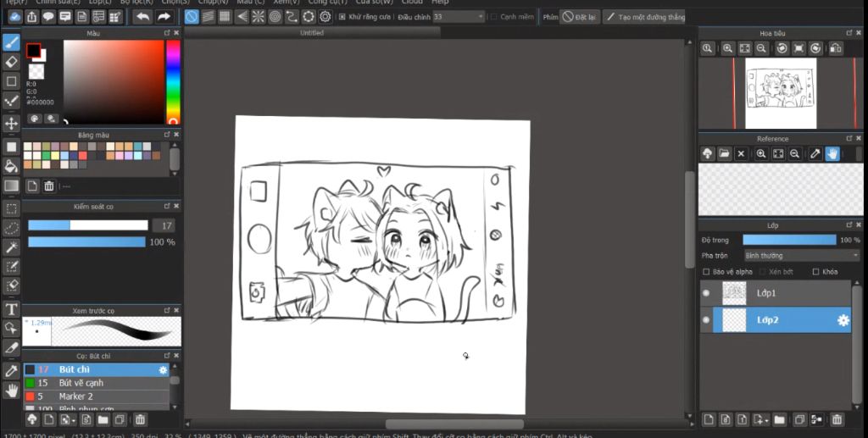Switch to the Untitled document tab
The image size is (868, 438).
(x=312, y=33)
